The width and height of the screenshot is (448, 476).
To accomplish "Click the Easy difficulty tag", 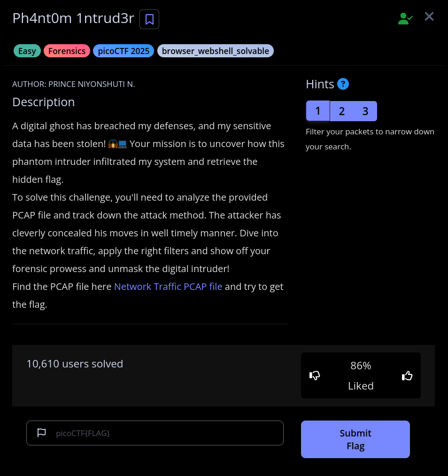I will 27,51.
